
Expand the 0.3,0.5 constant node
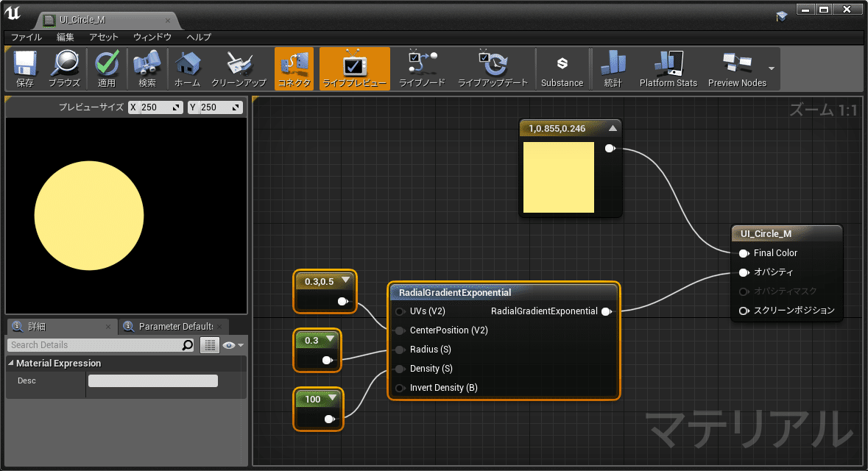tap(345, 280)
